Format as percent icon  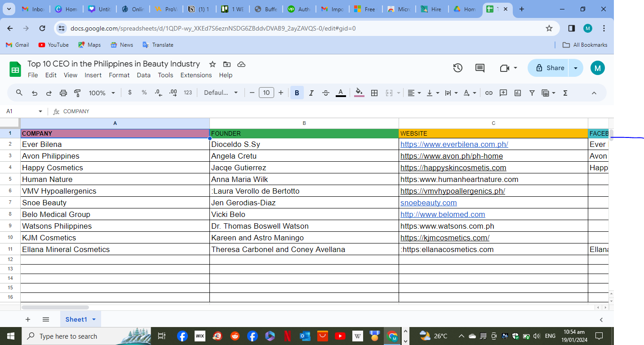[144, 93]
